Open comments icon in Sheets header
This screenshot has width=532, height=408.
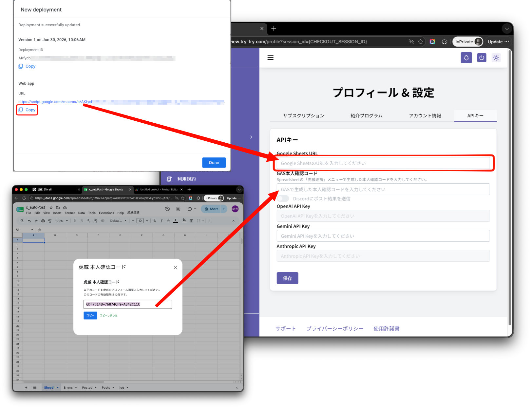(x=178, y=209)
